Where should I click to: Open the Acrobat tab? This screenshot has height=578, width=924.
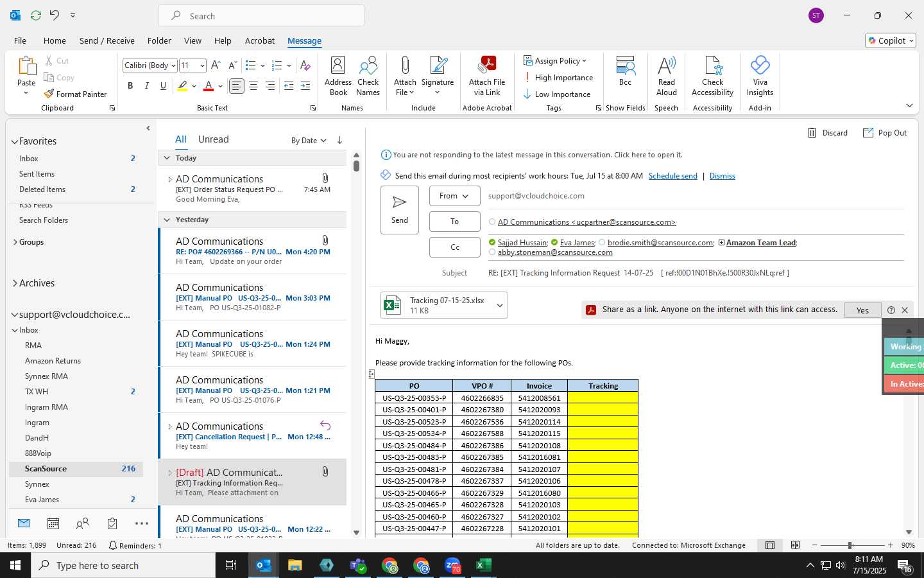[260, 40]
